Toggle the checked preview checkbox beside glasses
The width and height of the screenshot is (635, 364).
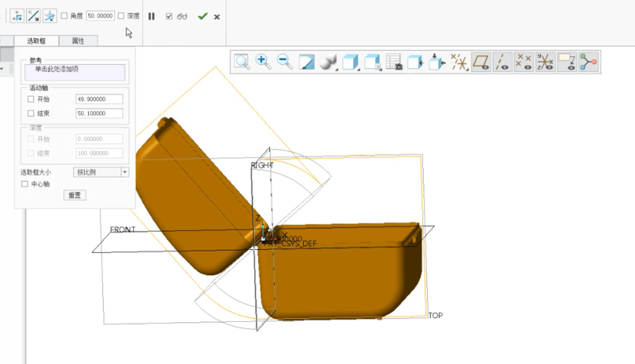(x=169, y=16)
